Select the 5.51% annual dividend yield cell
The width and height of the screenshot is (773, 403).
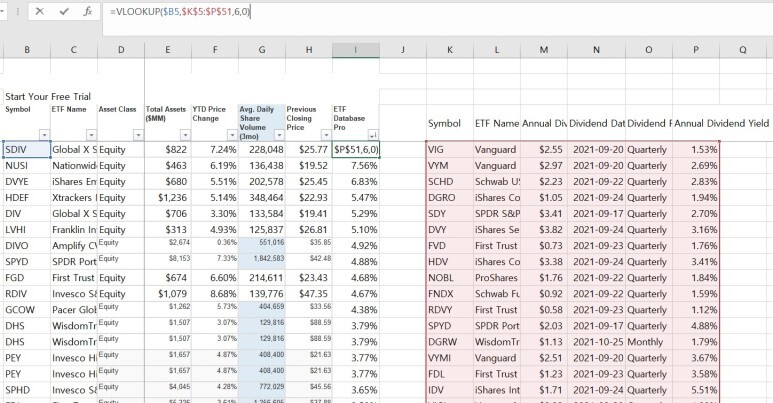tap(696, 390)
